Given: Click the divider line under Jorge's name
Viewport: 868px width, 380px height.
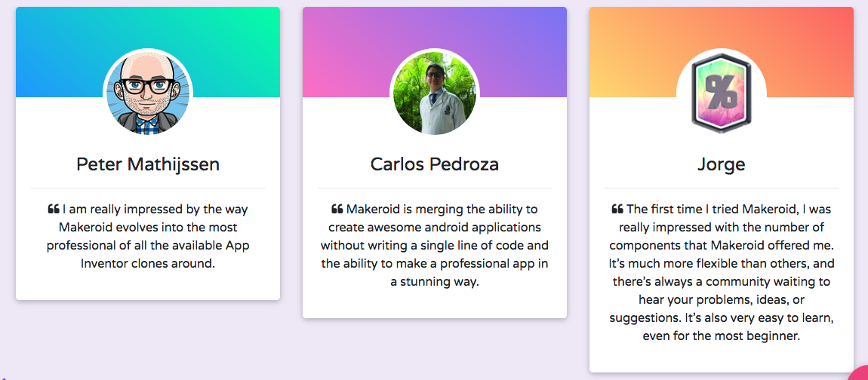Looking at the screenshot, I should point(722,187).
